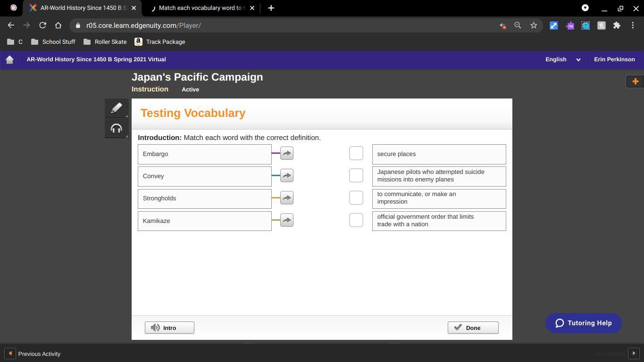The height and width of the screenshot is (362, 644).
Task: Click the pencil highlighter tool icon
Action: pos(117,108)
